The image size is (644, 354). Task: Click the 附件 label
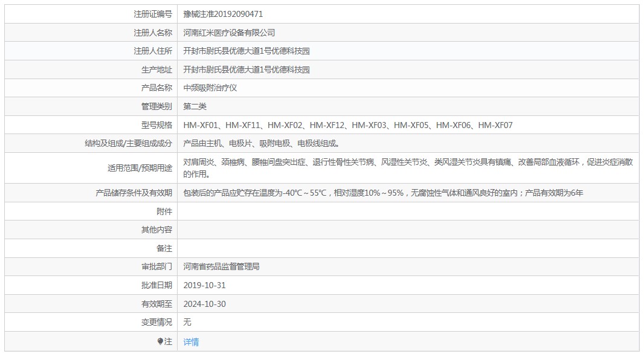click(x=164, y=211)
